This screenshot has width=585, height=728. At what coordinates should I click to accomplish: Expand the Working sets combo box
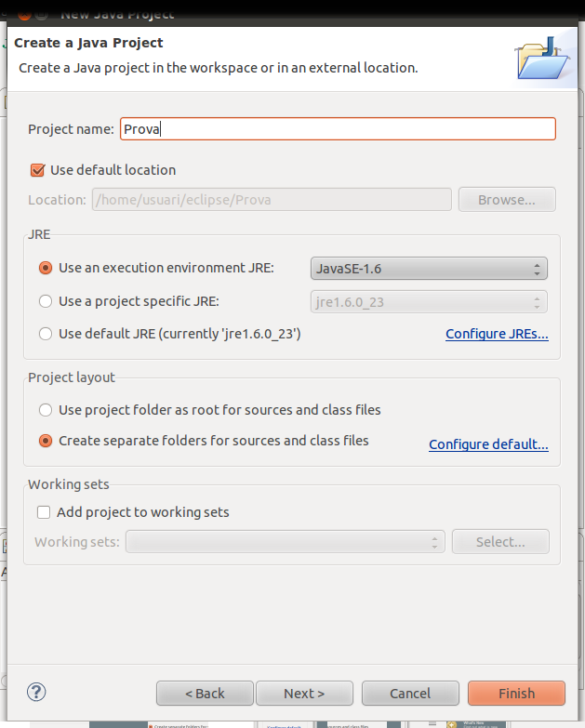(x=286, y=542)
